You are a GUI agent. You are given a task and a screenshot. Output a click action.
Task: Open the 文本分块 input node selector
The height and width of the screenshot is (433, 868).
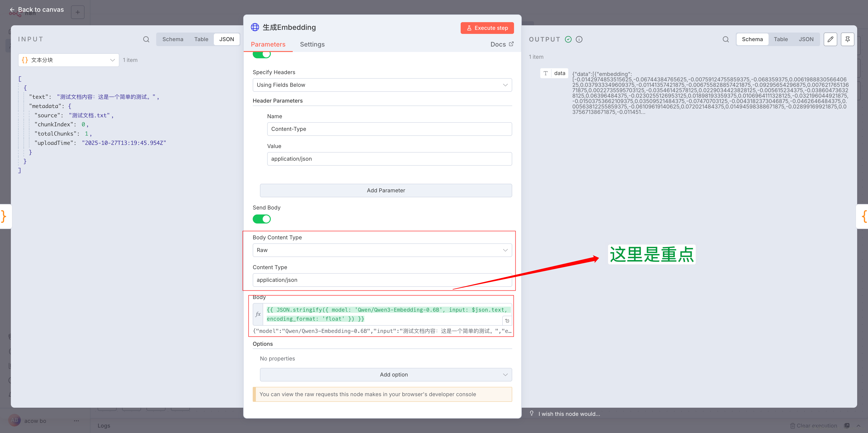click(68, 60)
